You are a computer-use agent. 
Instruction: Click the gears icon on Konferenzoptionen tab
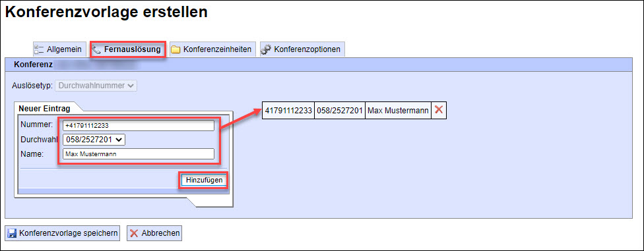[266, 49]
